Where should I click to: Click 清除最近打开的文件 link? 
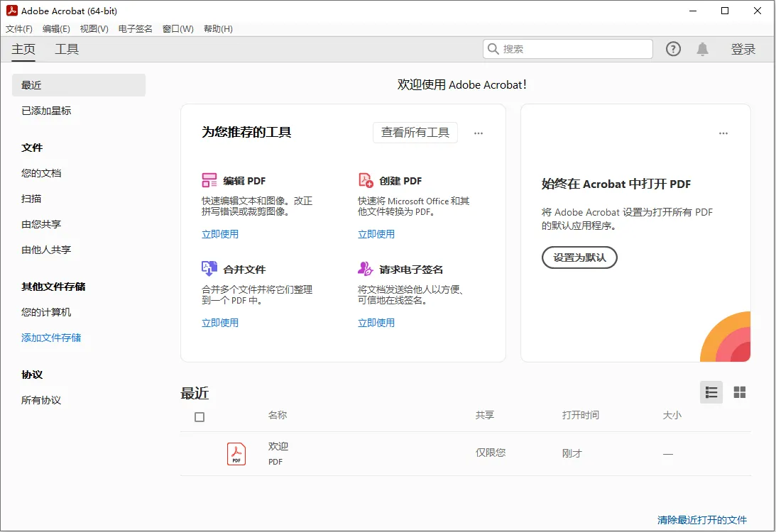point(702,520)
